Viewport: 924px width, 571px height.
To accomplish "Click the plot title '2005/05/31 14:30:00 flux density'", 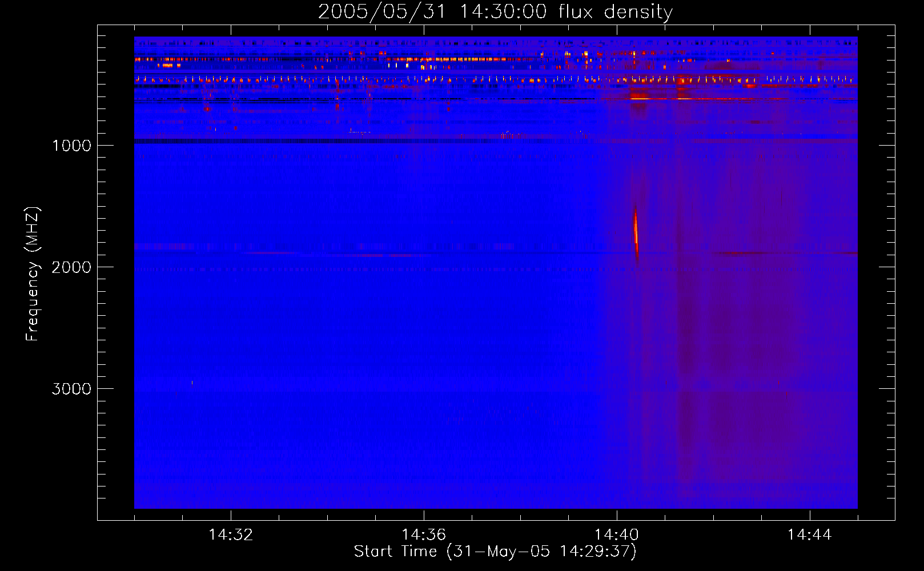I will point(495,11).
